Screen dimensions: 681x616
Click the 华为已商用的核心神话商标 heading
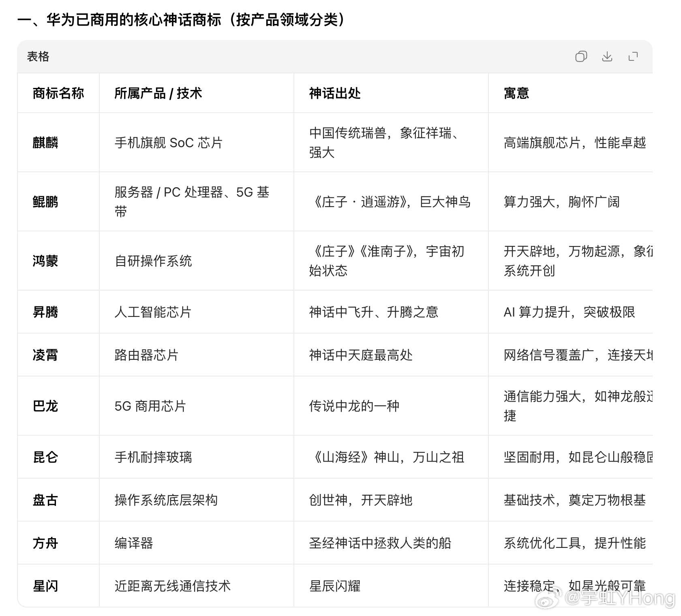click(x=182, y=19)
